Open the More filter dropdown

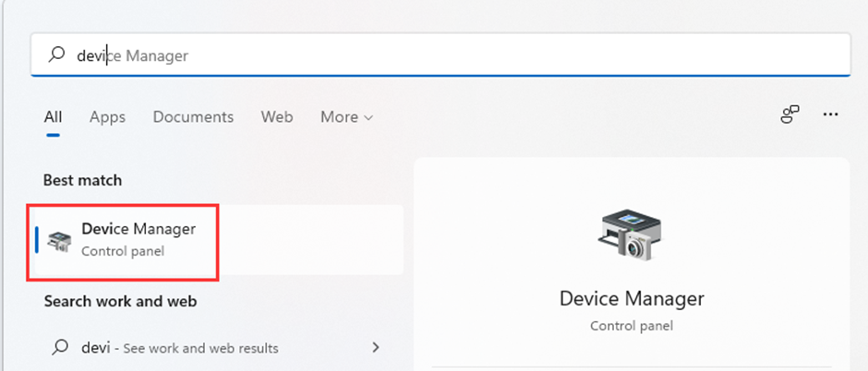pos(346,117)
